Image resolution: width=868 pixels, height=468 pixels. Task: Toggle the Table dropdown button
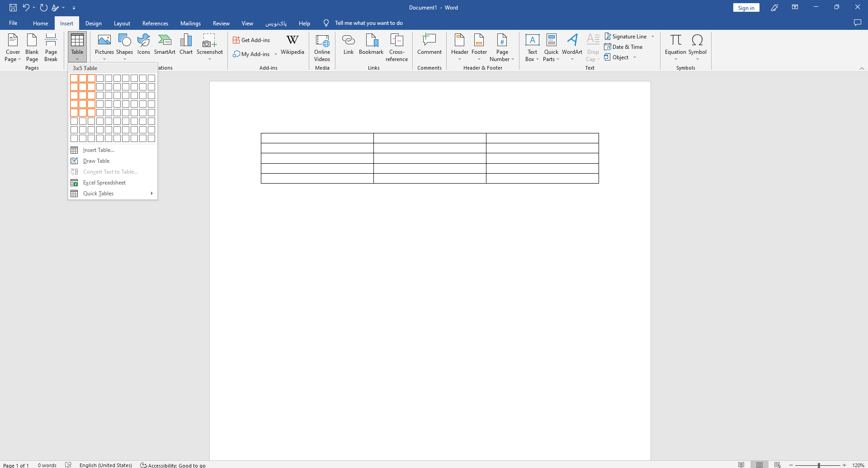(x=77, y=47)
